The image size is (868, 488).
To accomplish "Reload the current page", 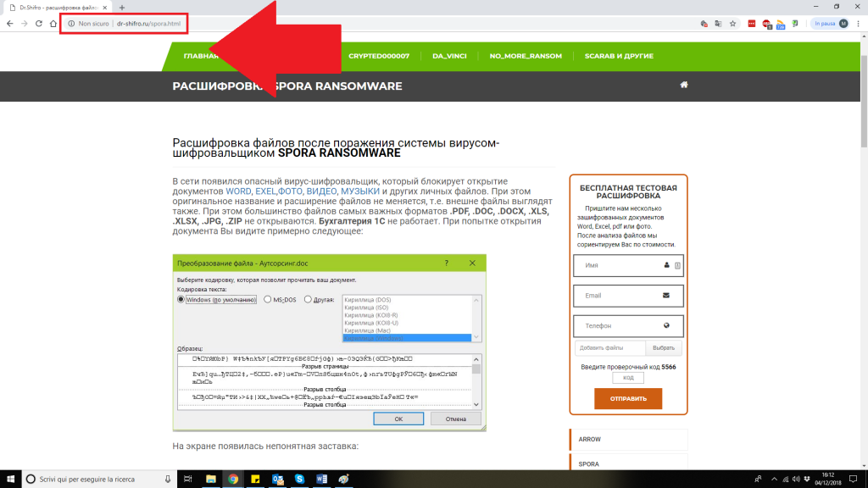I will click(39, 23).
